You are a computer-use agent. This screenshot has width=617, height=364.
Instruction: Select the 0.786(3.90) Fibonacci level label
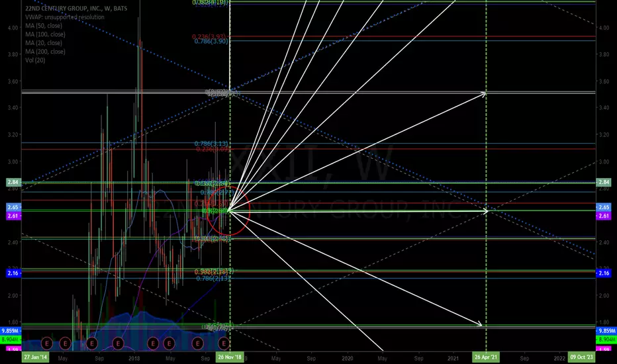pos(211,41)
